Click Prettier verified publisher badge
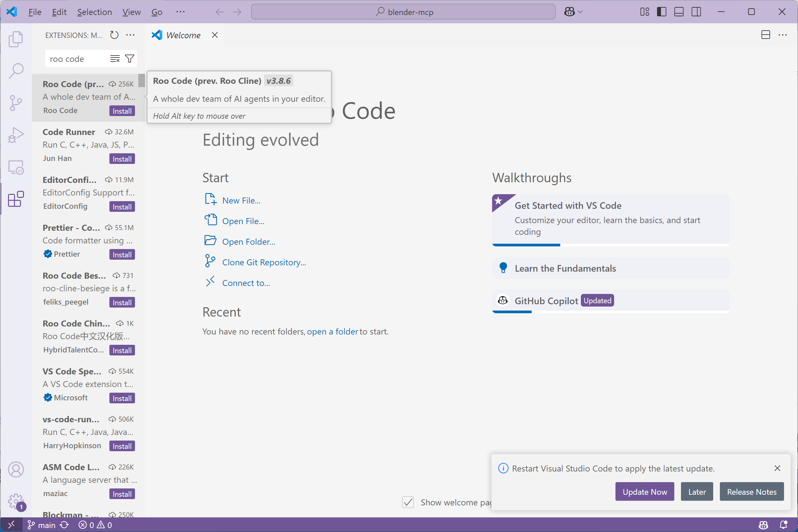Screen dimensions: 798x532 coord(48,253)
